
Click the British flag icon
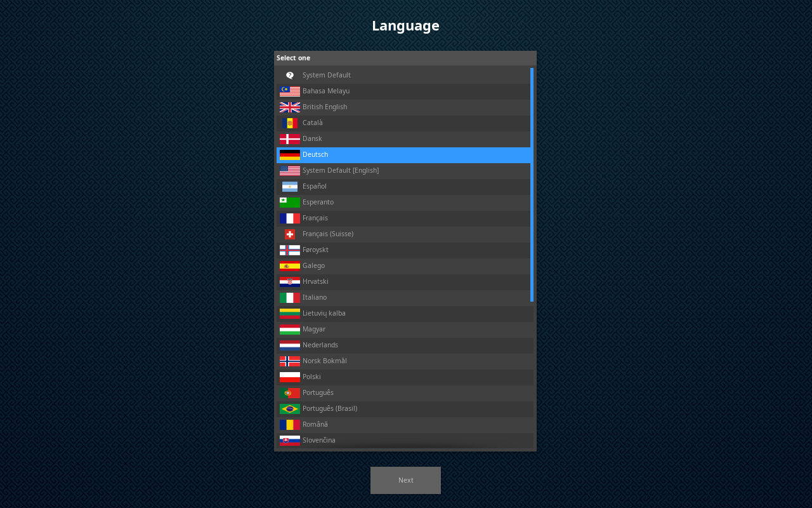click(290, 107)
